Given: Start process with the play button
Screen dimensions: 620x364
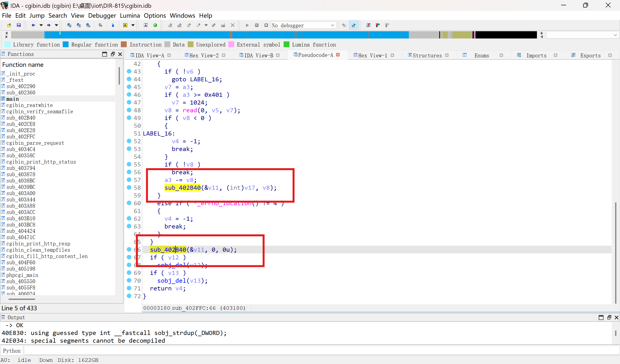Looking at the screenshot, I should [247, 25].
